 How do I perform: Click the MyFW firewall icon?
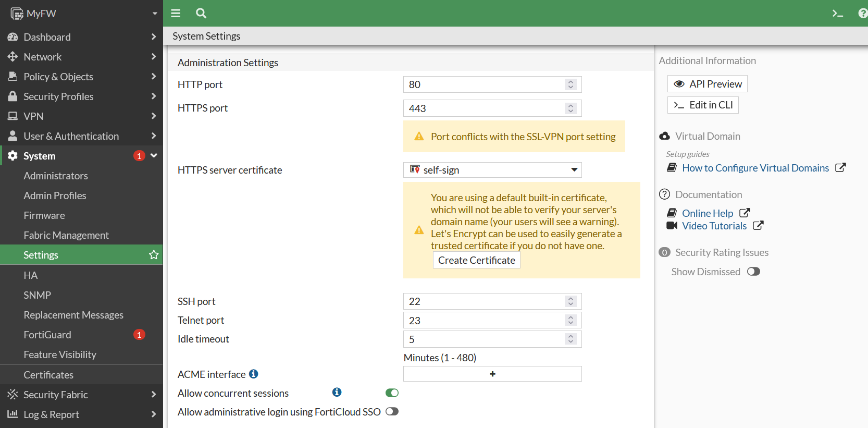pos(17,14)
